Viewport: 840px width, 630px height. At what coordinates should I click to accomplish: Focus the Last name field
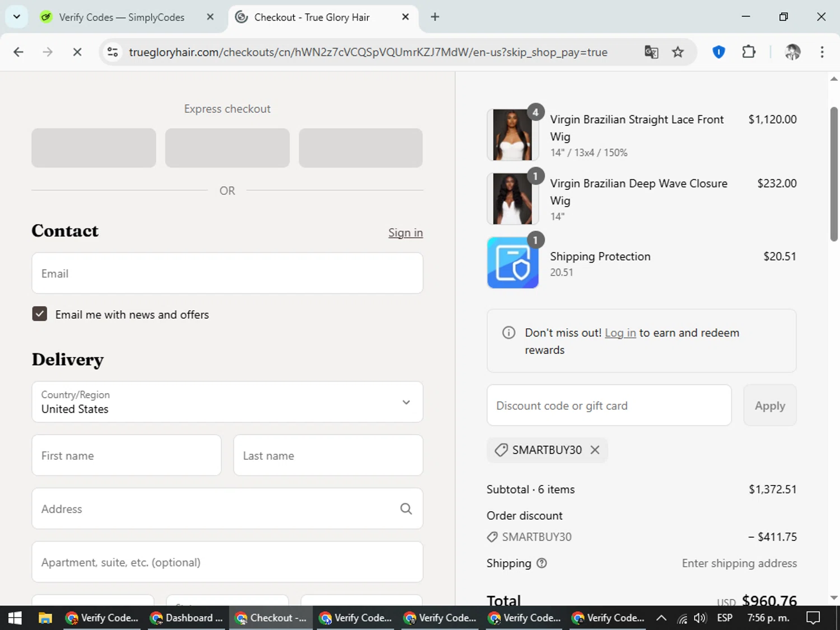[328, 455]
